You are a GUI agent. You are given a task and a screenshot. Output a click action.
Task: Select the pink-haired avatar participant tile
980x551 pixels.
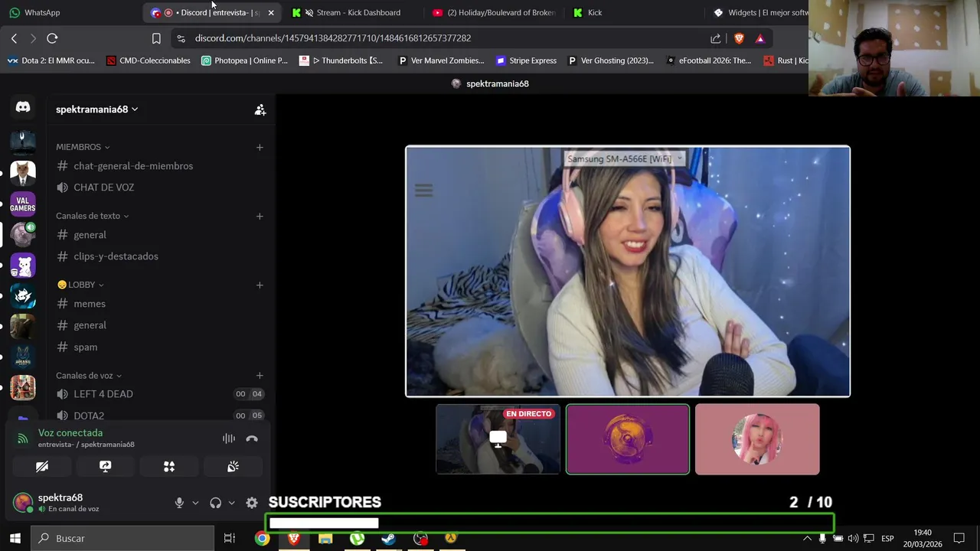coord(757,439)
